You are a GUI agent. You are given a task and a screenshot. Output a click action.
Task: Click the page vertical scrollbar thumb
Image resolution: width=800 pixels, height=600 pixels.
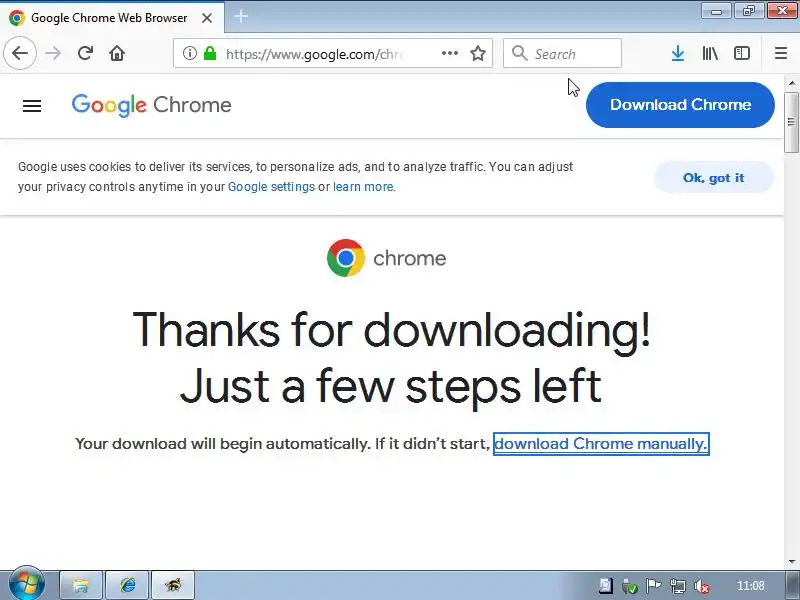[x=791, y=122]
